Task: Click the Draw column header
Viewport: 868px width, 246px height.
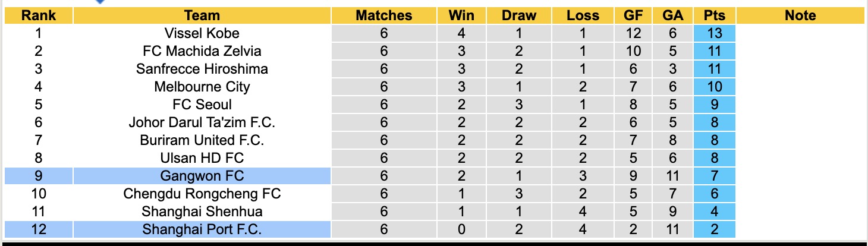Action: pyautogui.click(x=518, y=15)
